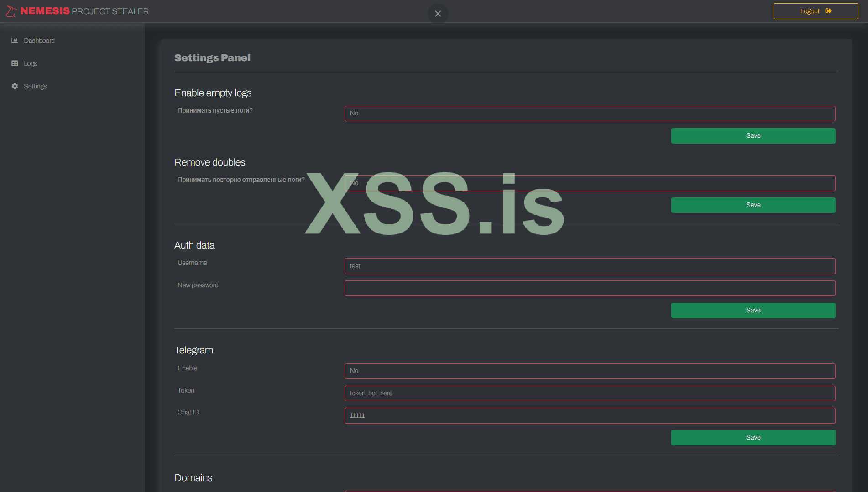Viewport: 868px width, 492px height.
Task: Save the Telegram settings
Action: pos(753,438)
